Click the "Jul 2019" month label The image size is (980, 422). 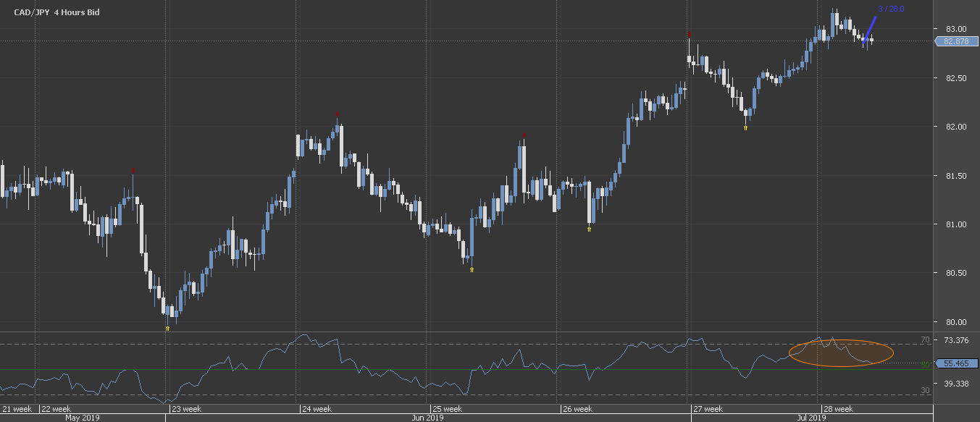(x=811, y=418)
